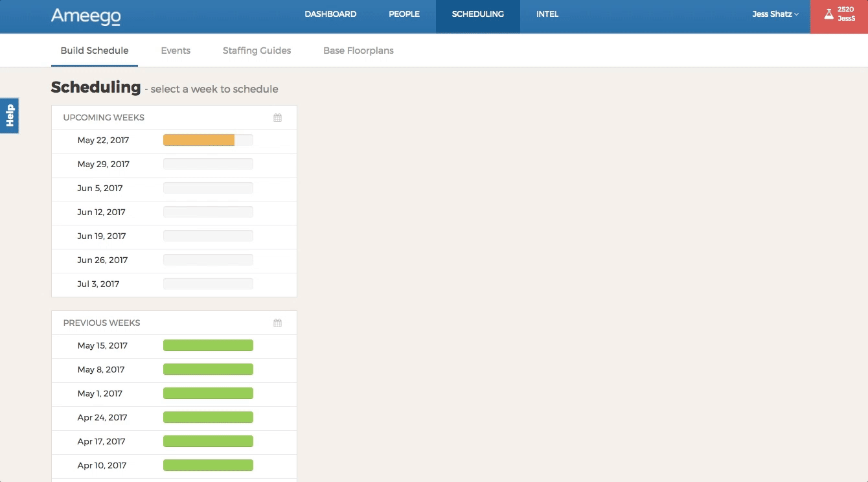Open the People menu
This screenshot has height=482, width=868.
(404, 14)
